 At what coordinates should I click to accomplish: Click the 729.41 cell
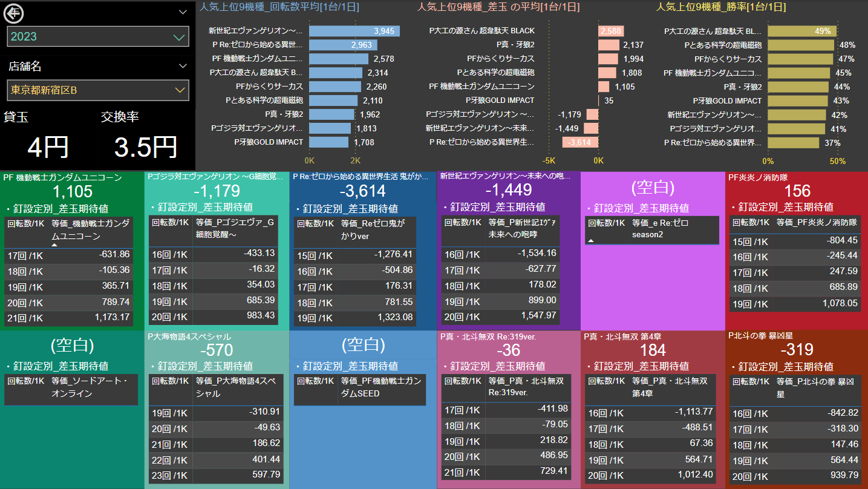[x=554, y=471]
